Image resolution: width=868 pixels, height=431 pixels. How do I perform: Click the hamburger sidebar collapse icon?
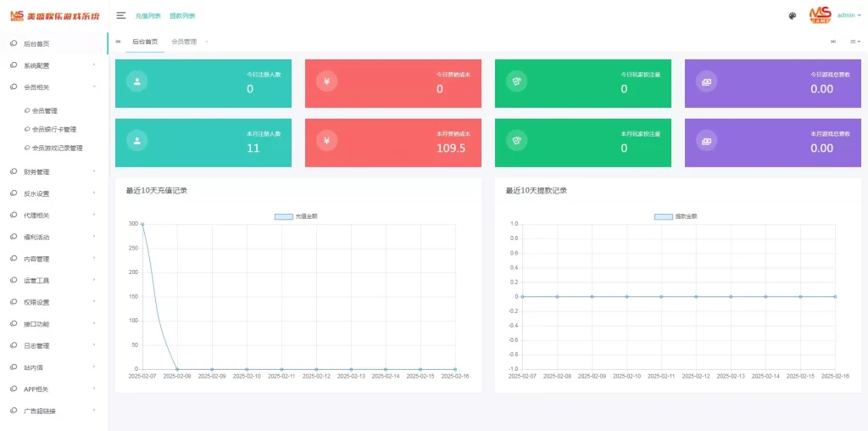coord(121,15)
